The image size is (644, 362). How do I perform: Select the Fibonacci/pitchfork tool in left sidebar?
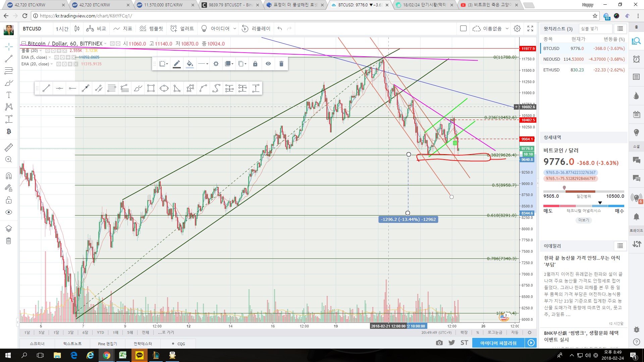(x=9, y=70)
